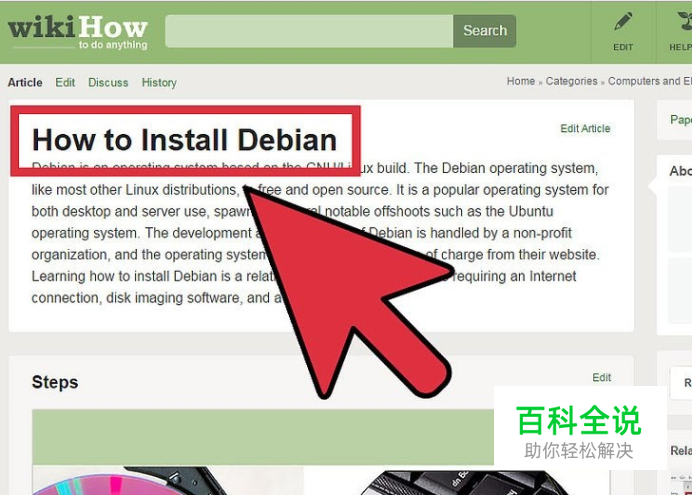Open the History tab

(x=159, y=82)
